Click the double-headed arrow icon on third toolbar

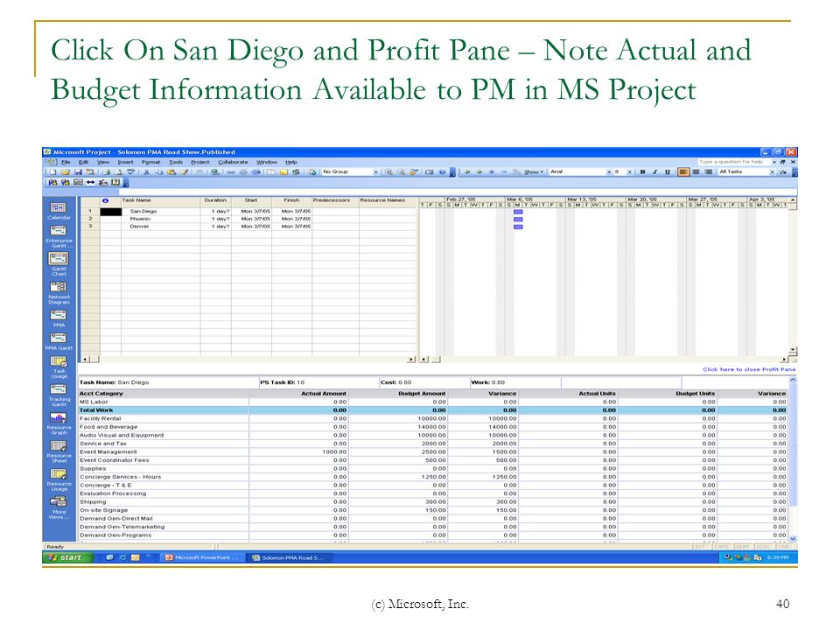[90, 182]
